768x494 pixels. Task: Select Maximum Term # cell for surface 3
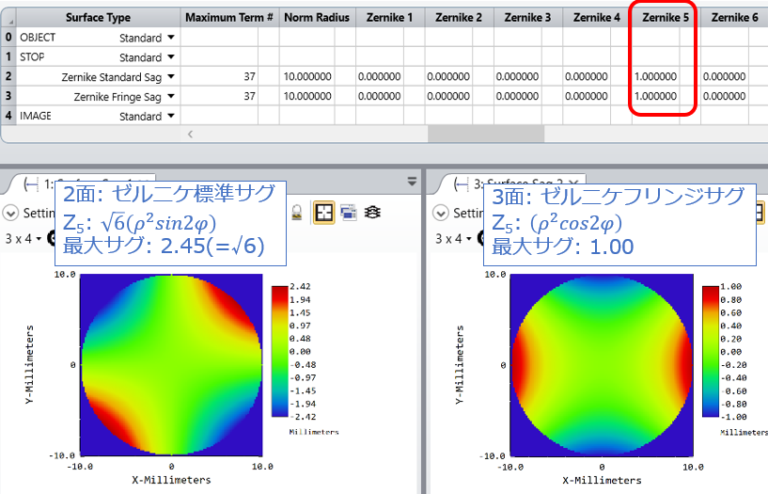[x=220, y=97]
